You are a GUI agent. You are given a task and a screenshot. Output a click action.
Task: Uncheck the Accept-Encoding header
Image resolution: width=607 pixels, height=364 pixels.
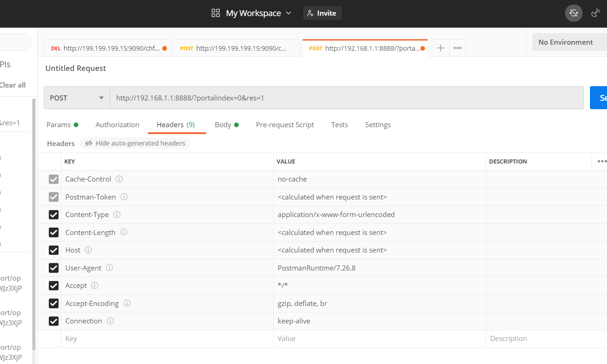pyautogui.click(x=53, y=303)
